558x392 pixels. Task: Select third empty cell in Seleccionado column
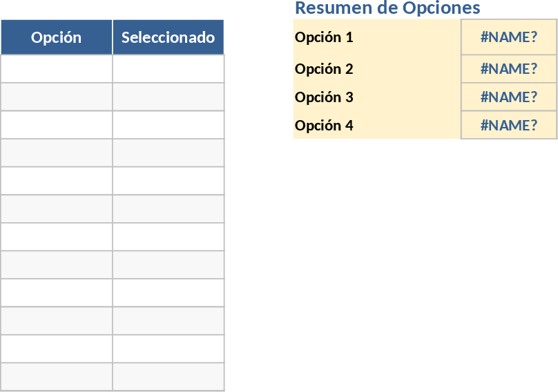point(168,125)
